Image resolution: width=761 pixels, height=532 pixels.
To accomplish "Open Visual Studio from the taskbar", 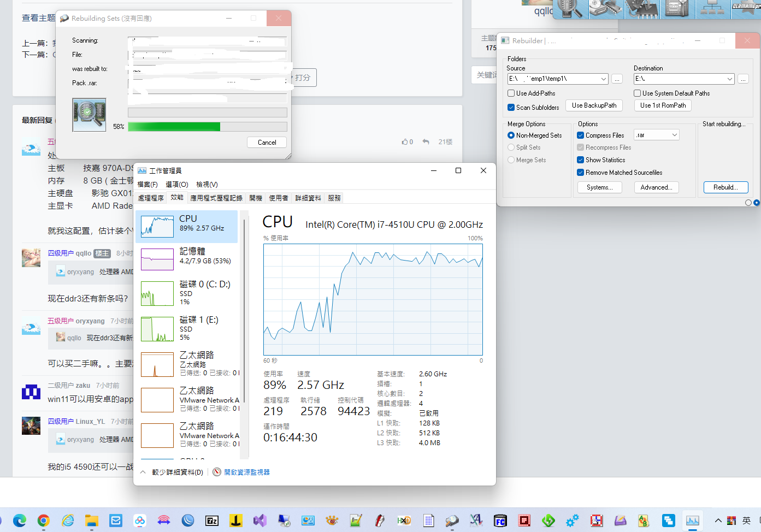I will pos(260,521).
